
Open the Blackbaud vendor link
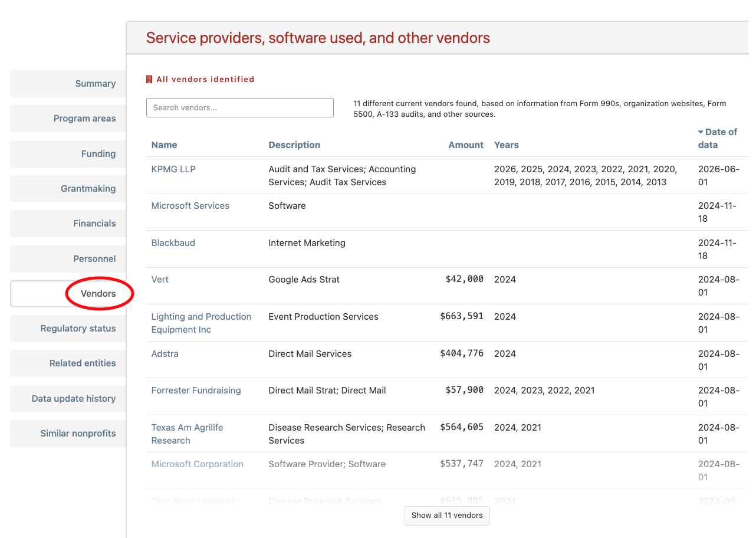[x=173, y=243]
